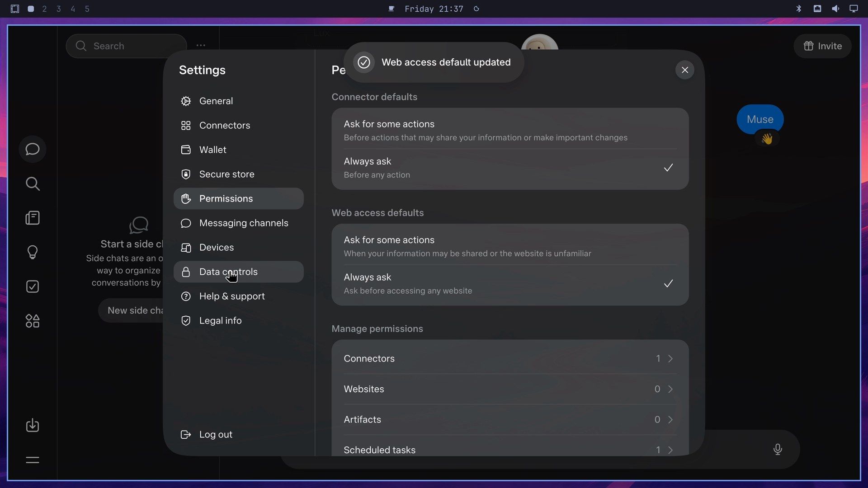Open Connectors settings section
The height and width of the screenshot is (488, 868).
coord(238,125)
